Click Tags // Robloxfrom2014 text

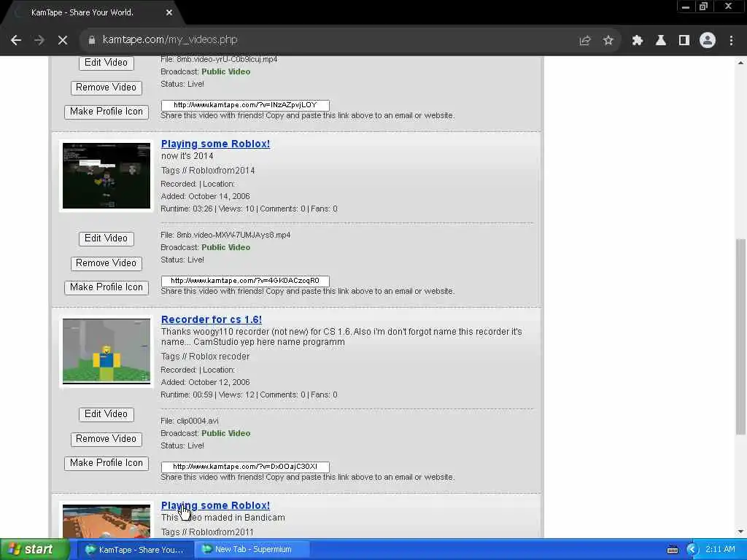(208, 171)
